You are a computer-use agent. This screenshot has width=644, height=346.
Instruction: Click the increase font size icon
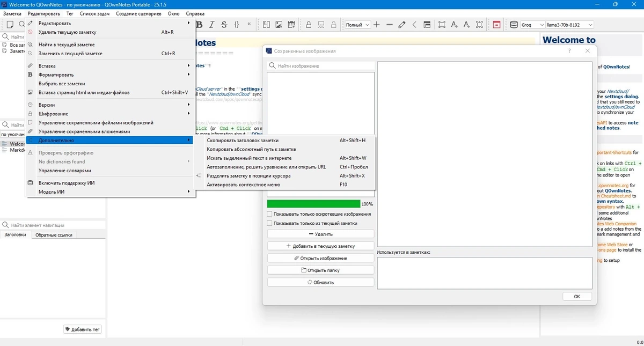tap(454, 25)
